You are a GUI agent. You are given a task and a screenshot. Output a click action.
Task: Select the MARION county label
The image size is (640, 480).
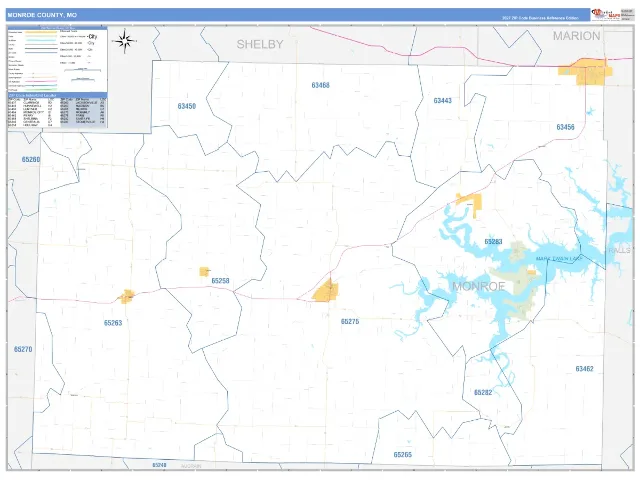(x=576, y=36)
